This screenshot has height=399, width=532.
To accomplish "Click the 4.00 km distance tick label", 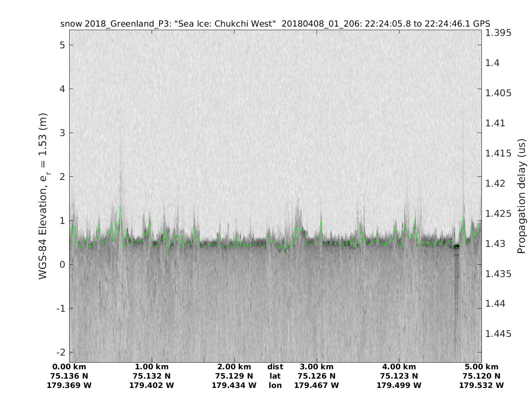I will [x=399, y=367].
